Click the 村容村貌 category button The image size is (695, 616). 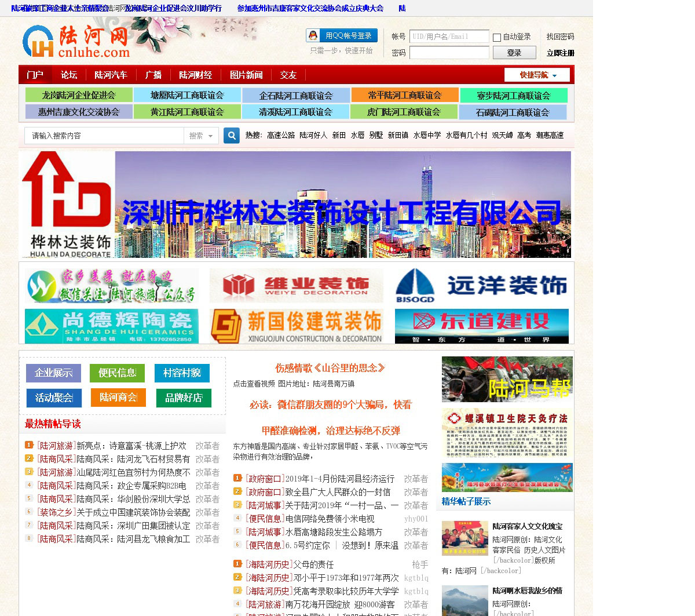coord(182,373)
